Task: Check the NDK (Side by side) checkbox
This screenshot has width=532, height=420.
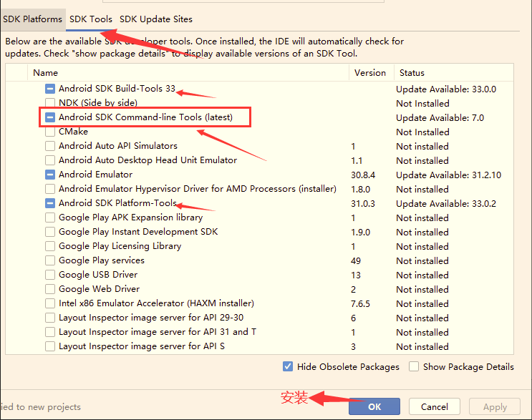Action: point(50,103)
